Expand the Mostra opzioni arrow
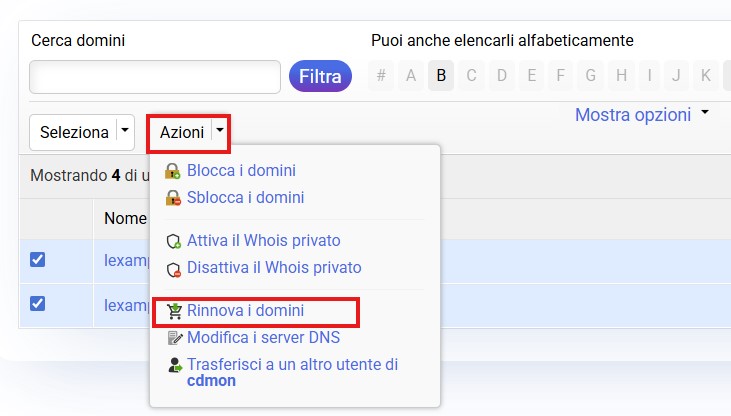The width and height of the screenshot is (731, 416). pos(705,113)
